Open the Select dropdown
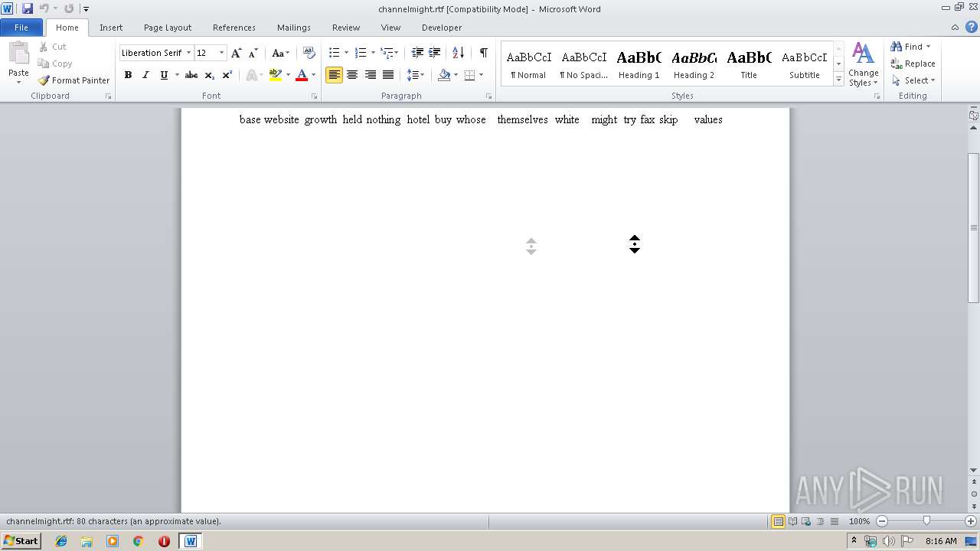The width and height of the screenshot is (980, 551). pos(913,80)
